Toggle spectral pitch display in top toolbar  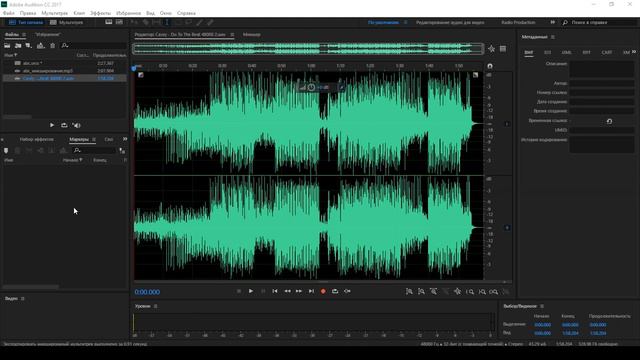pos(119,22)
